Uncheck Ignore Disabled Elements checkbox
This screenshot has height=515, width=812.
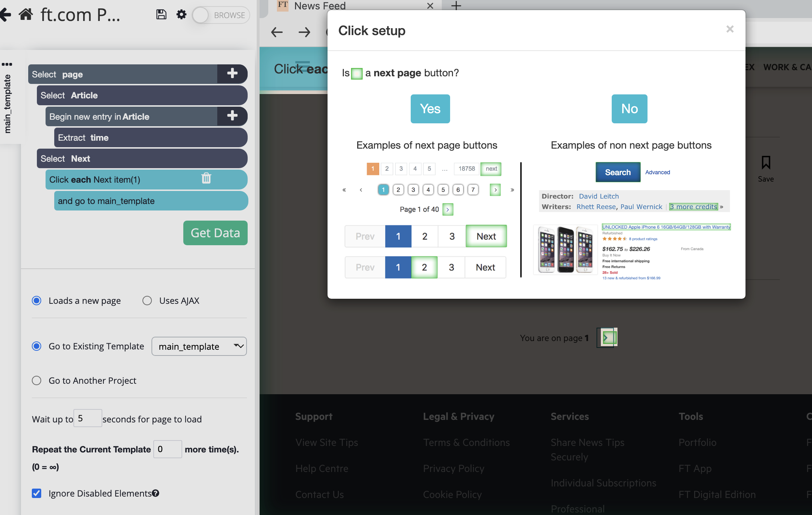tap(37, 493)
